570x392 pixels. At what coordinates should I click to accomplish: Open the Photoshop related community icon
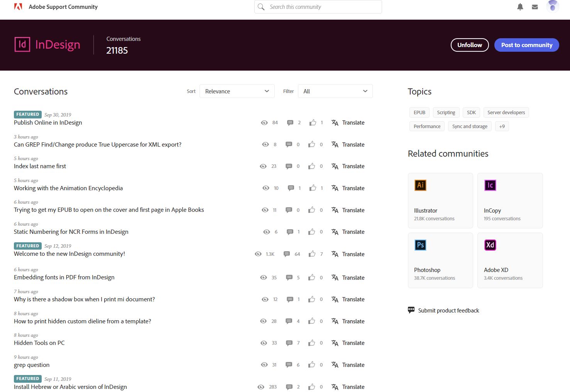[x=420, y=245]
